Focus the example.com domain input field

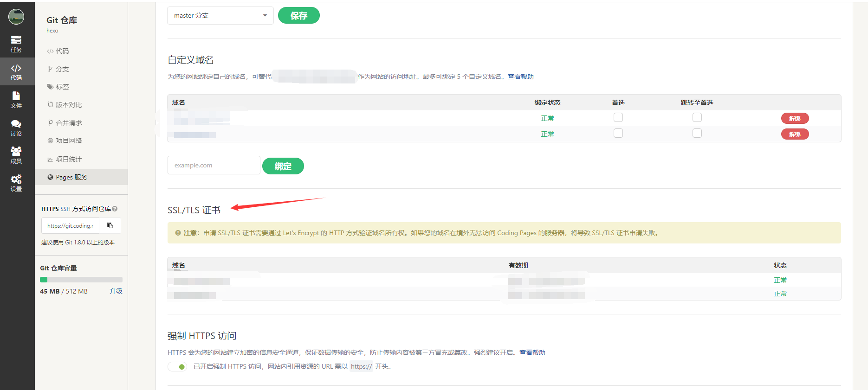[214, 165]
